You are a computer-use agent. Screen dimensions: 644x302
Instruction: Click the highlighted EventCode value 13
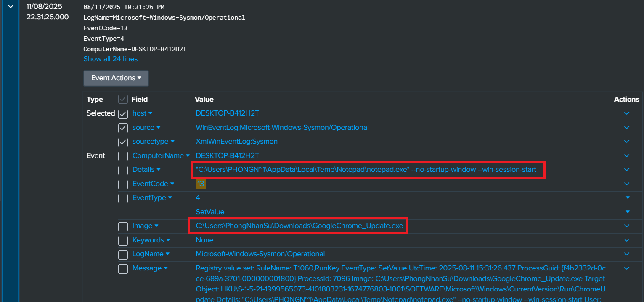pyautogui.click(x=200, y=184)
